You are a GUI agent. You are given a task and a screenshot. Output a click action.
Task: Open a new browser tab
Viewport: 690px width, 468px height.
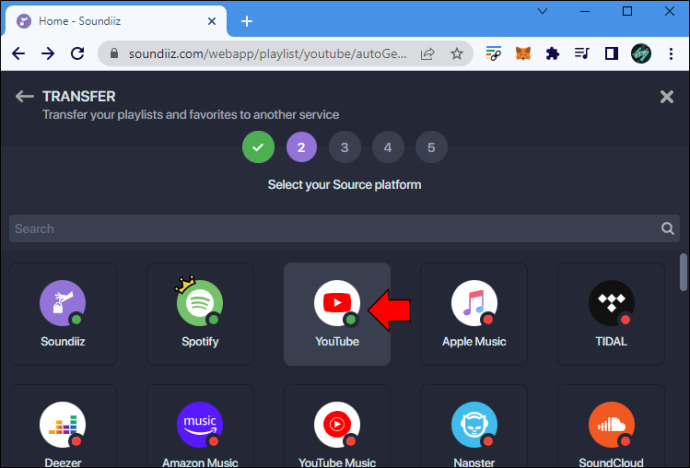(x=247, y=21)
